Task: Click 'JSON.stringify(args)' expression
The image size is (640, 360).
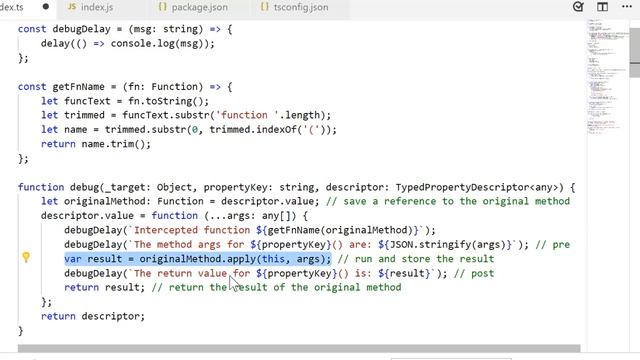Action: [448, 244]
